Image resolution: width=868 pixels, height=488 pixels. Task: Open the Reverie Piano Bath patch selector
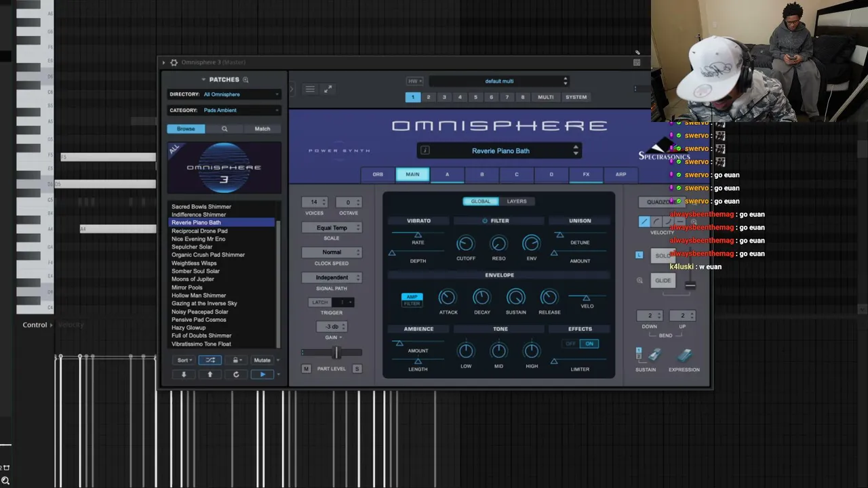(x=500, y=150)
